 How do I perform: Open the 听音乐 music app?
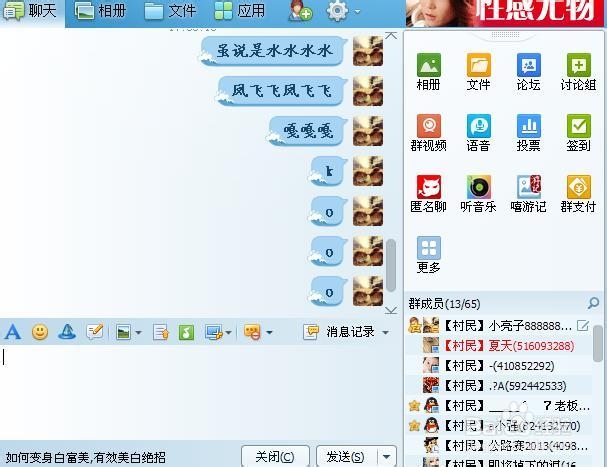tap(478, 193)
